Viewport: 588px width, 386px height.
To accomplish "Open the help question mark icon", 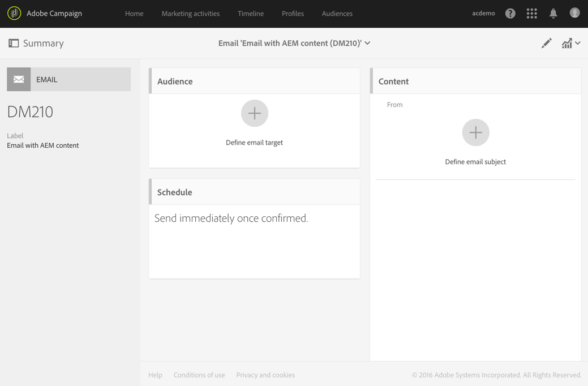I will pos(510,13).
